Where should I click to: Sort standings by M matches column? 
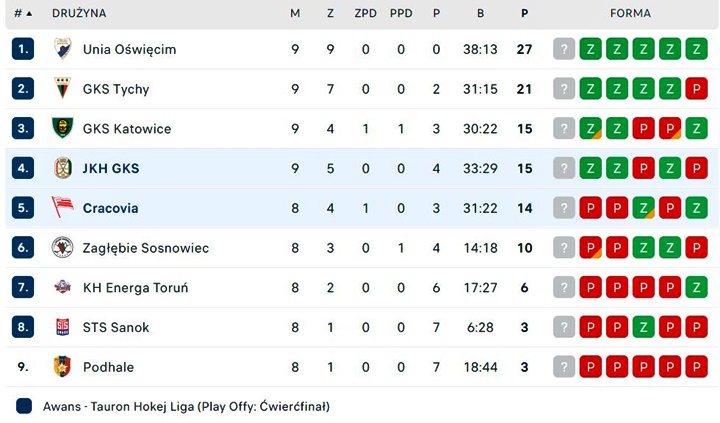point(295,14)
